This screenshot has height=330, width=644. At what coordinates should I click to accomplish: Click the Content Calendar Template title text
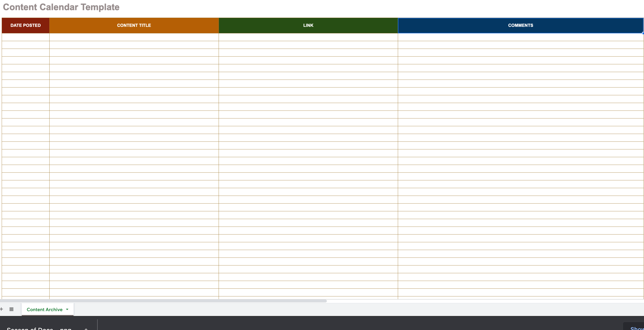point(61,7)
